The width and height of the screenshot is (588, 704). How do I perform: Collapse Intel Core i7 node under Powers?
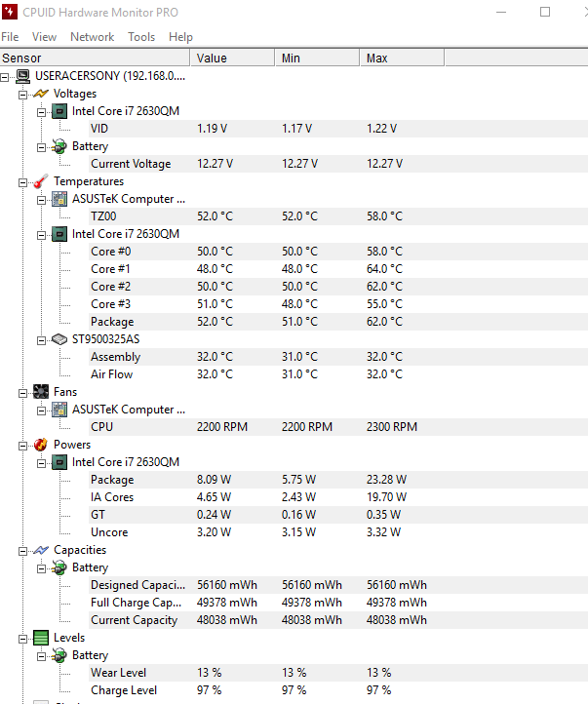point(41,463)
